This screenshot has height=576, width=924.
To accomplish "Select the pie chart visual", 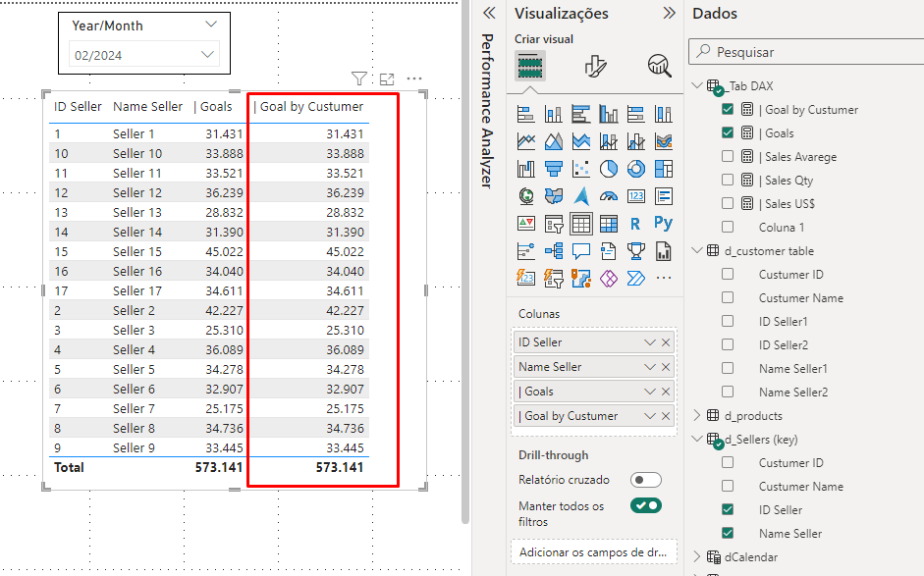I will 609,169.
